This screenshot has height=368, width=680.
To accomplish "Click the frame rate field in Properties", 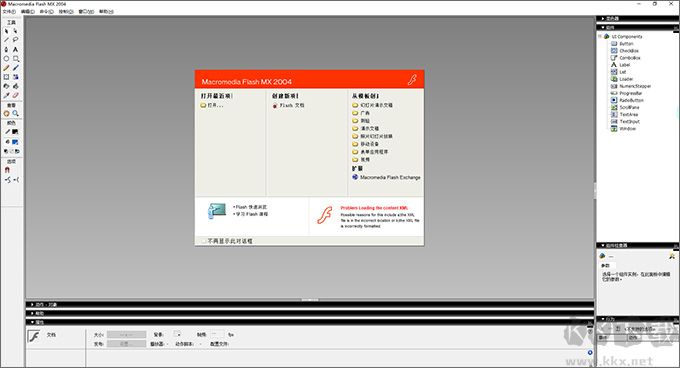I will (217, 334).
